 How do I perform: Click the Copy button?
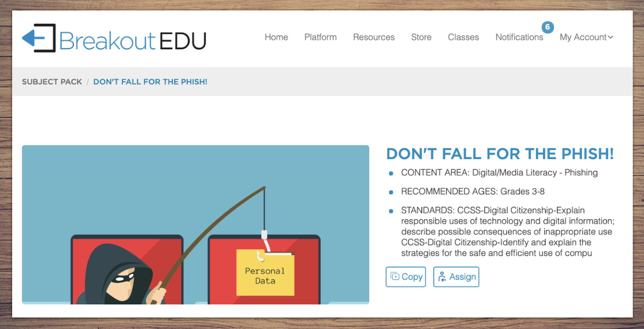[406, 277]
